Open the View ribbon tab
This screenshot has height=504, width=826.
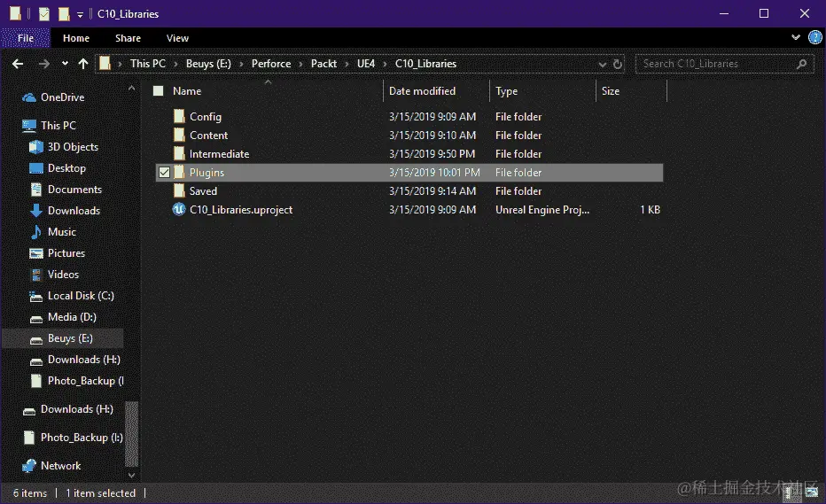pyautogui.click(x=177, y=38)
